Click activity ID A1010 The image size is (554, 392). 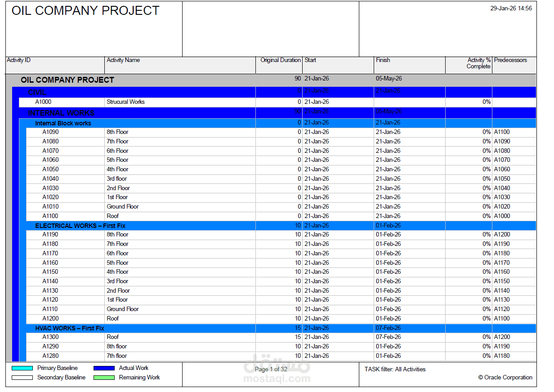click(x=50, y=207)
